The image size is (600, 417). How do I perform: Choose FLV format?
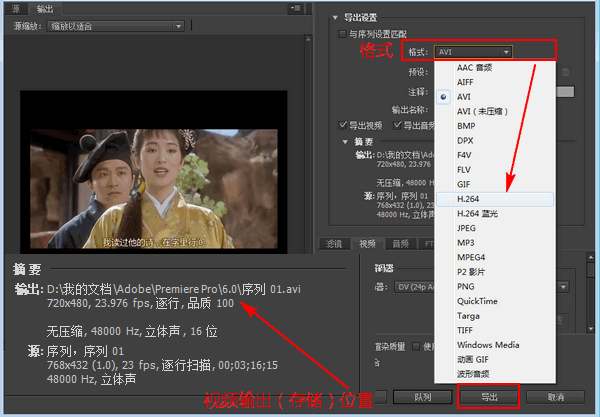(x=495, y=169)
